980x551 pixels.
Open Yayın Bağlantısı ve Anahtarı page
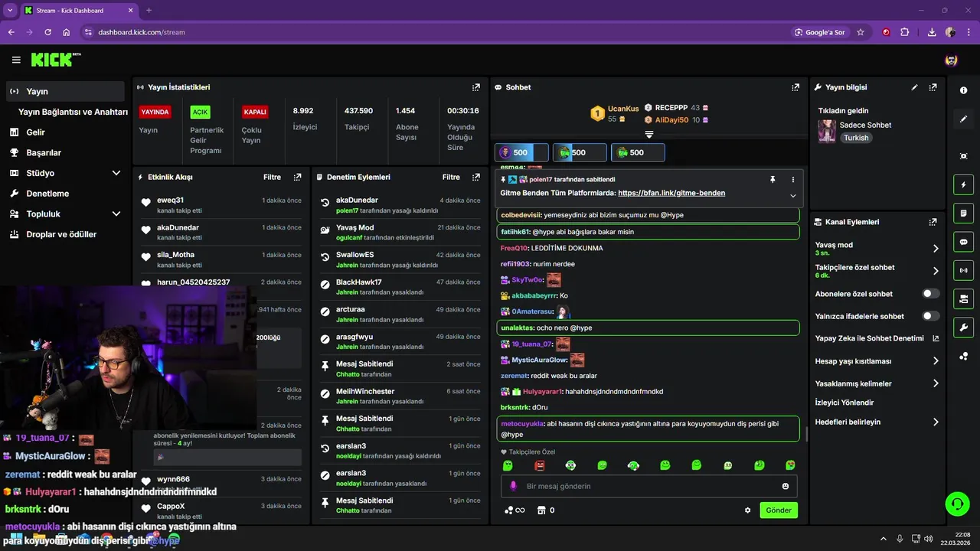click(73, 112)
